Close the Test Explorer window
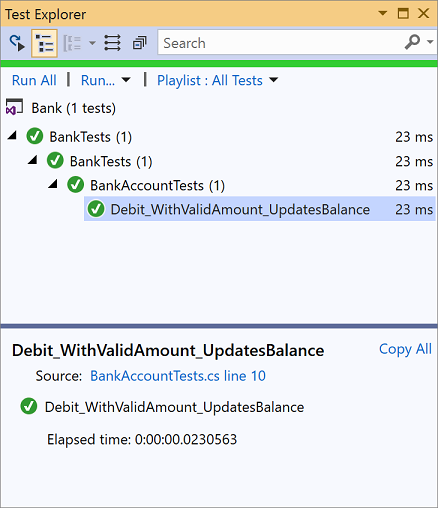 [x=424, y=13]
